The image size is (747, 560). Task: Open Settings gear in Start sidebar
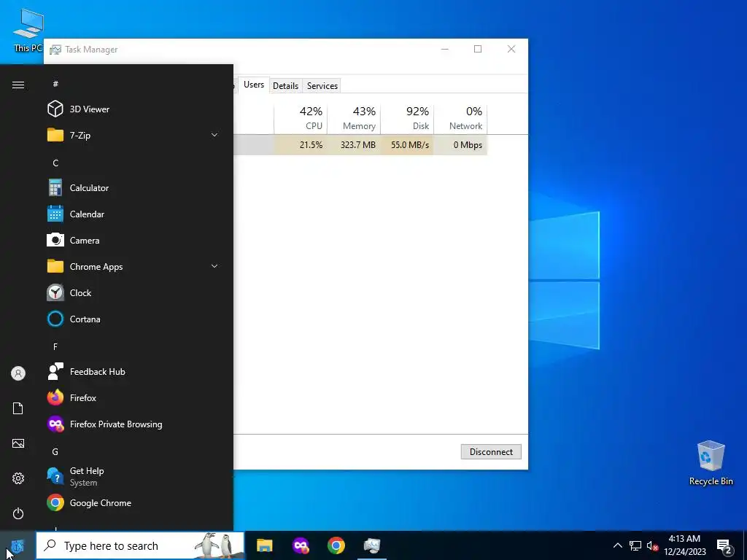click(18, 478)
